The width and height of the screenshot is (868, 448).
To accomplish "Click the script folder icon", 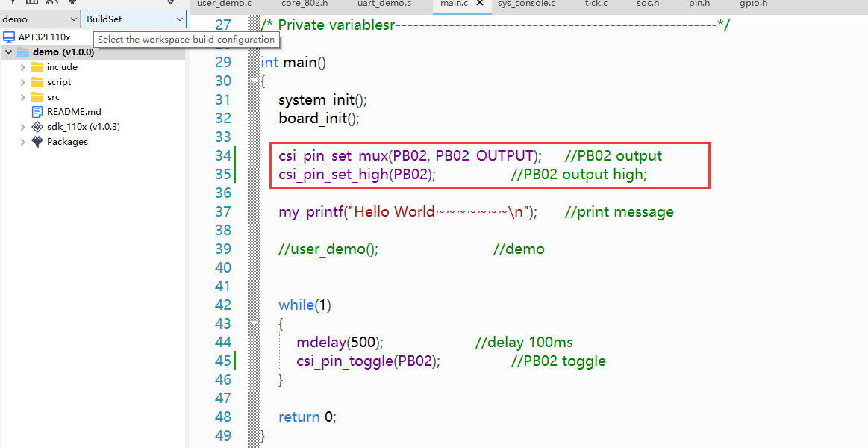I will (37, 82).
